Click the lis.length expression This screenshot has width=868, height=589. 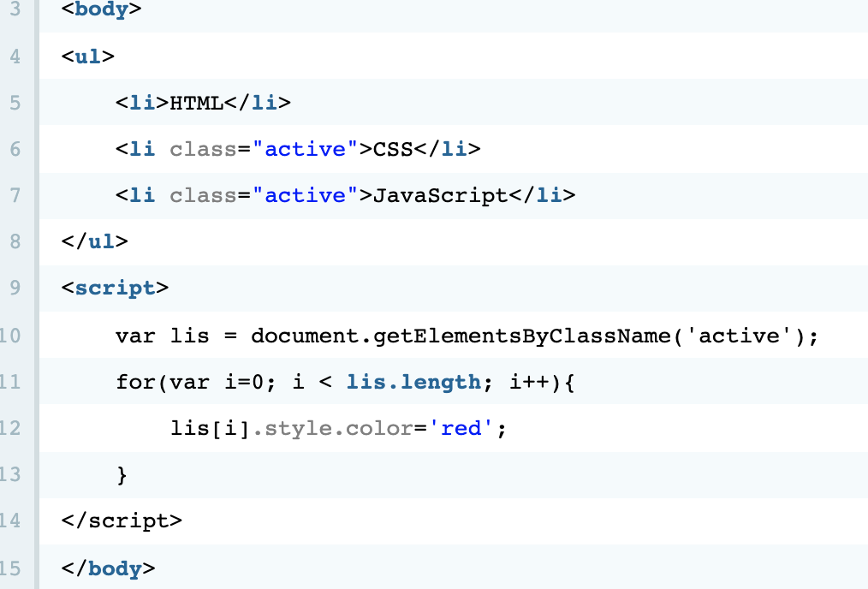pyautogui.click(x=413, y=382)
